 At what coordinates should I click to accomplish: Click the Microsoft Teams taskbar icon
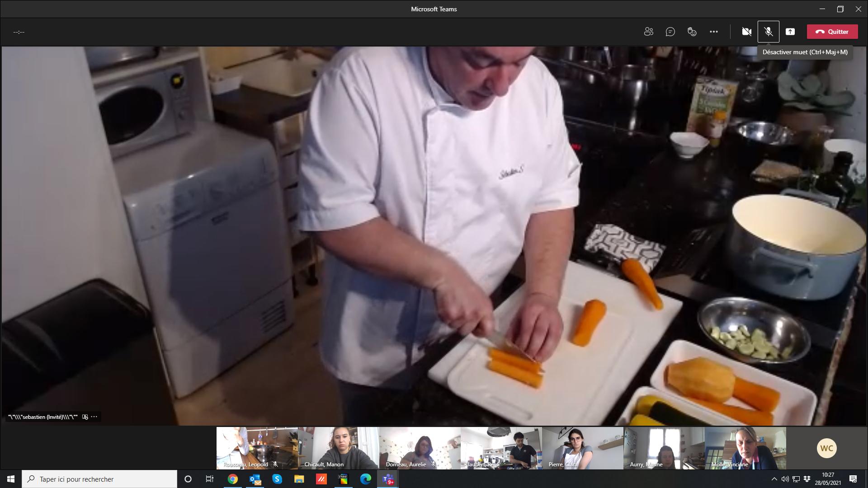[388, 479]
